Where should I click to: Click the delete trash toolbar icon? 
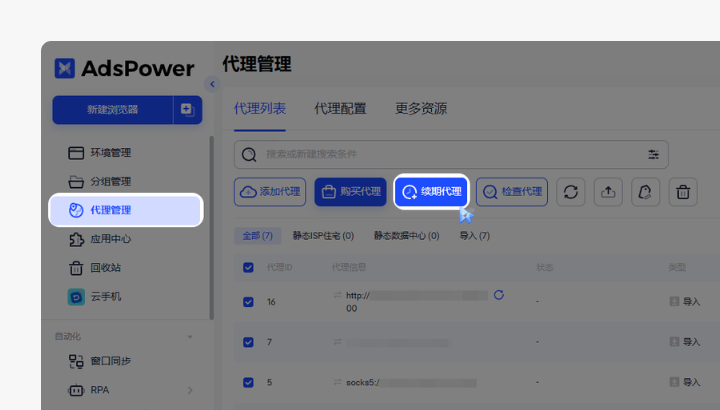coord(683,192)
